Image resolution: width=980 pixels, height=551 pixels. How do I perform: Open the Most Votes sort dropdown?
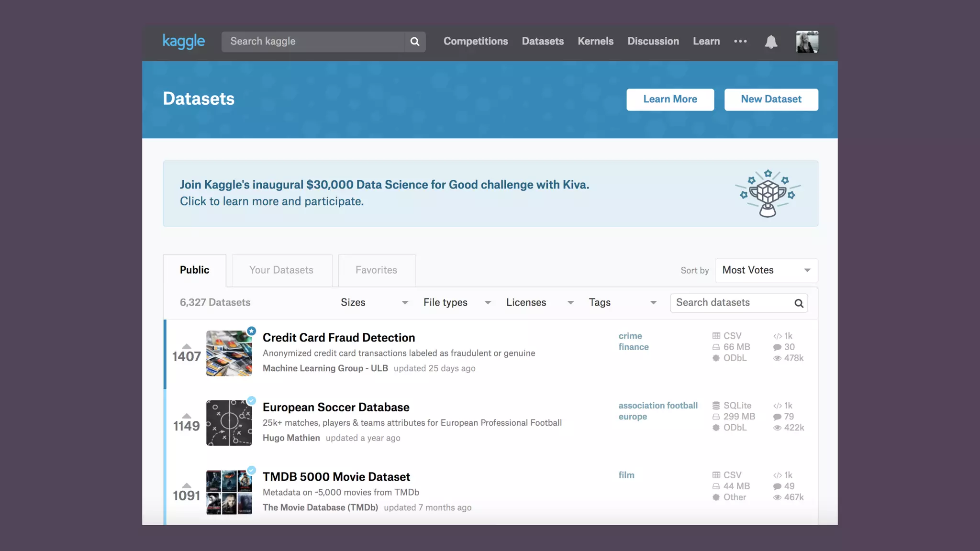(766, 270)
